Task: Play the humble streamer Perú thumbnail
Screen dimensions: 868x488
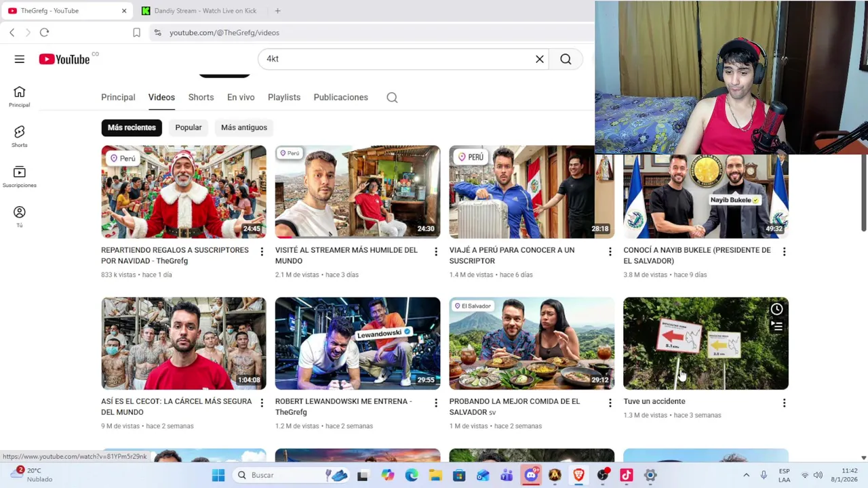Action: (357, 192)
